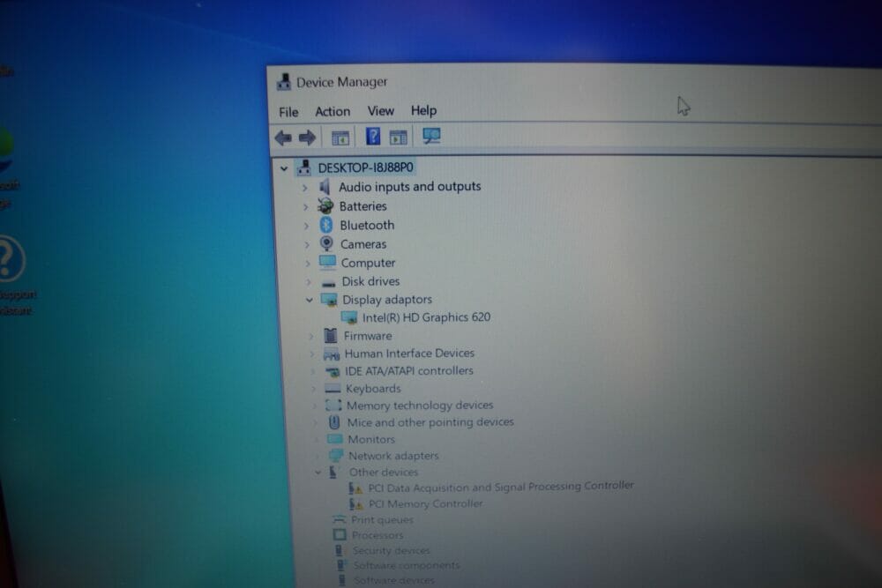This screenshot has width=882, height=588.
Task: Click the Keyboards category icon
Action: pos(333,389)
